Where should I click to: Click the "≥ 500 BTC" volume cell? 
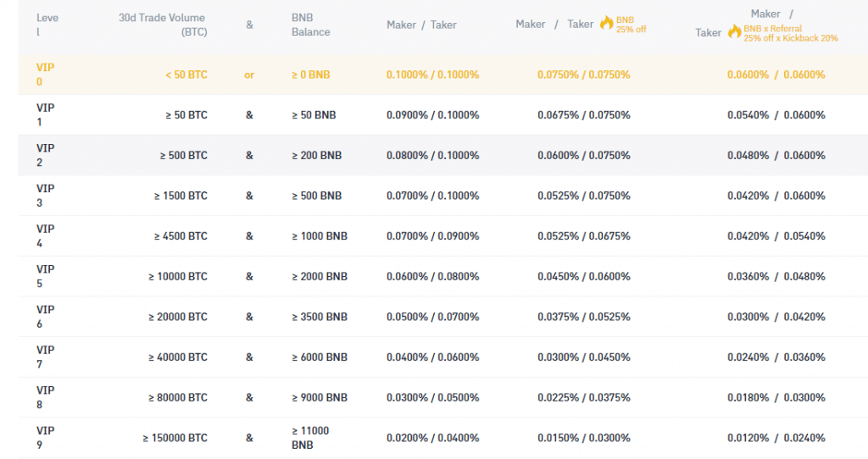pyautogui.click(x=183, y=155)
